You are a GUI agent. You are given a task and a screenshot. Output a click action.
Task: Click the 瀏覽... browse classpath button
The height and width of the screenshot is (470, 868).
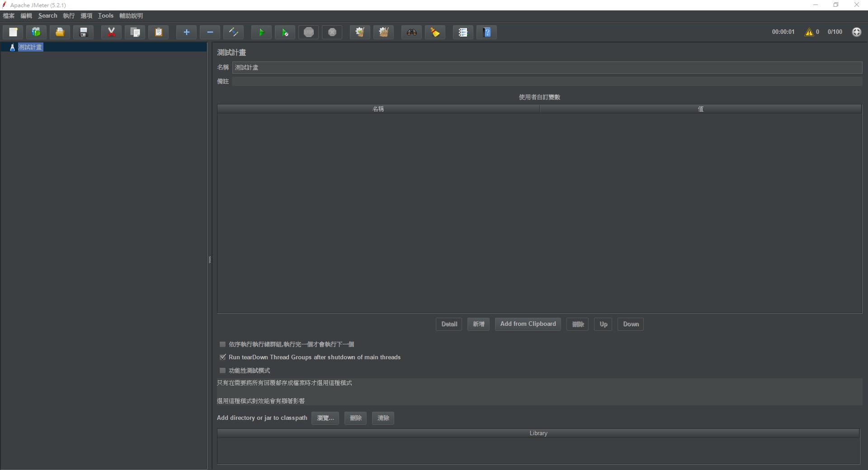tap(325, 418)
